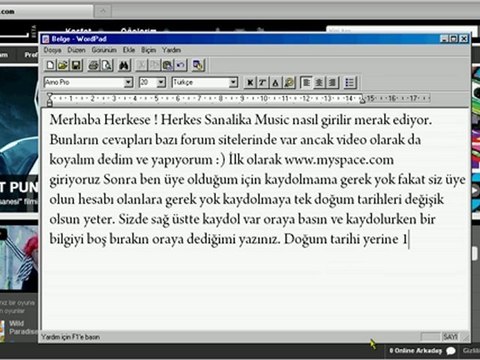This screenshot has width=480, height=360.
Task: Click the greyed-out Copy icon
Action: pyautogui.click(x=154, y=65)
